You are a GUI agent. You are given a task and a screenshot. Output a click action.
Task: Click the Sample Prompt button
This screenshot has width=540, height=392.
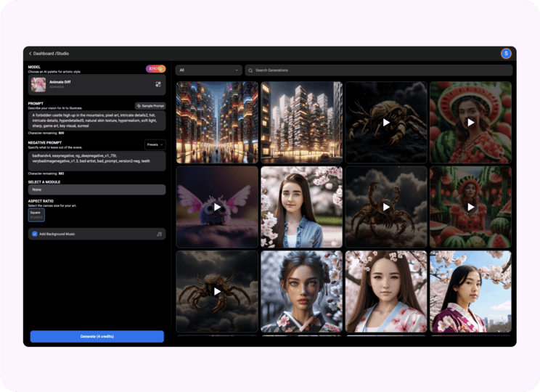coord(150,106)
